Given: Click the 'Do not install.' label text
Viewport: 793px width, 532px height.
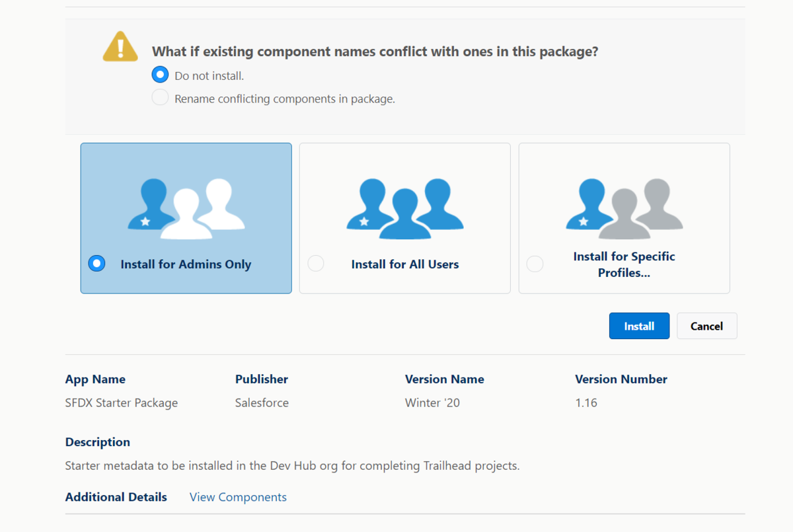Looking at the screenshot, I should tap(209, 76).
